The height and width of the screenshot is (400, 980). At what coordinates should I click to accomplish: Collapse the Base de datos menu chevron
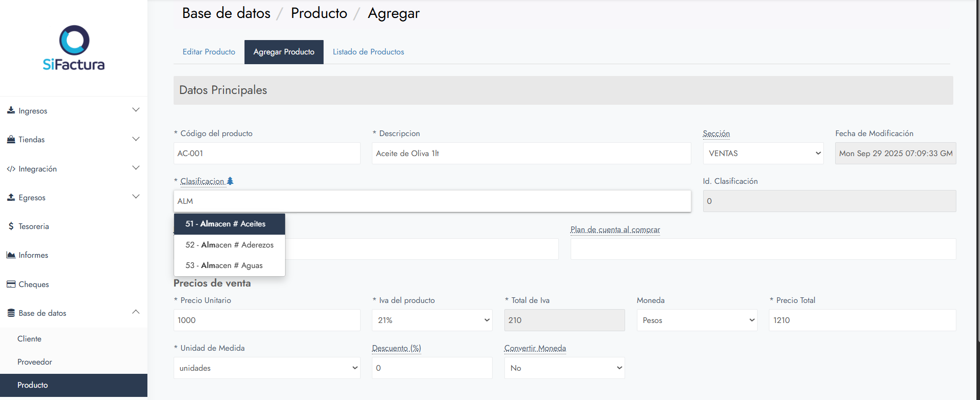[136, 312]
